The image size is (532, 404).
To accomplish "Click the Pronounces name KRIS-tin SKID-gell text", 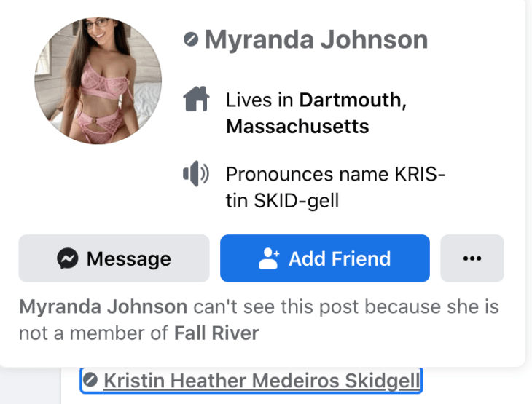I will (x=335, y=187).
